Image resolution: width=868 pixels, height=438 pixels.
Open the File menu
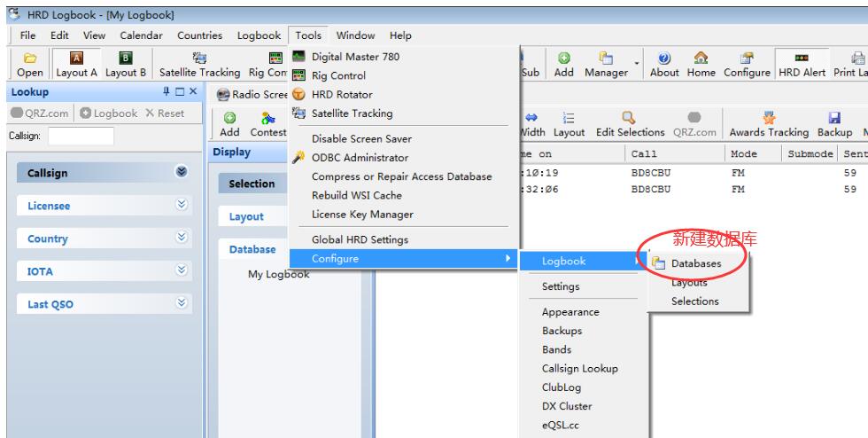coord(27,35)
